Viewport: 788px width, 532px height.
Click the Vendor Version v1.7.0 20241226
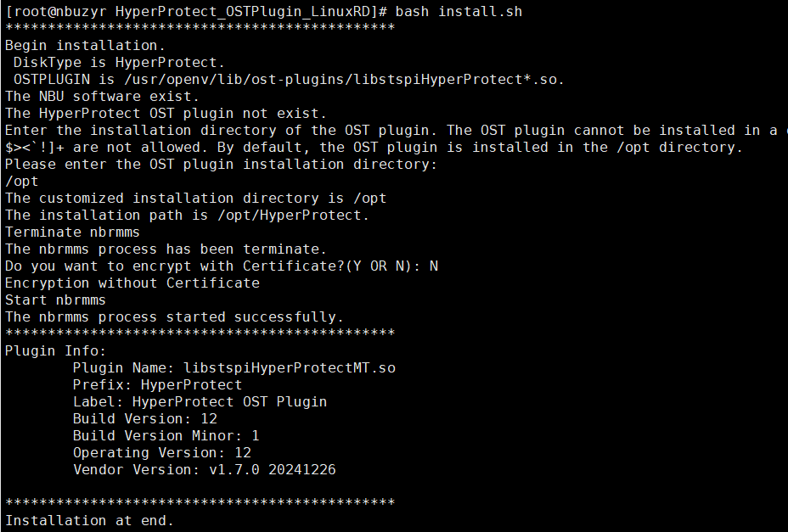[x=273, y=470]
